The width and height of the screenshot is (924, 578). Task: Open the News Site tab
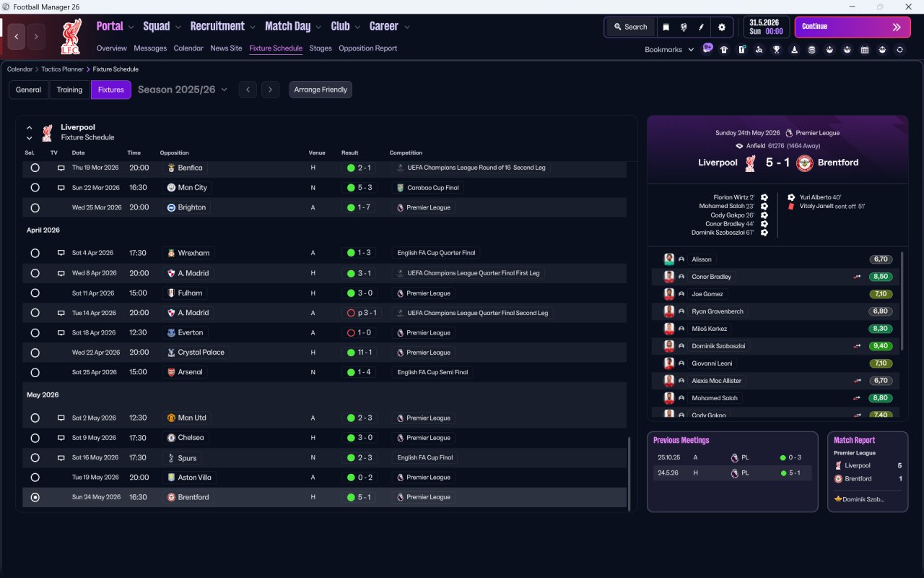(226, 48)
